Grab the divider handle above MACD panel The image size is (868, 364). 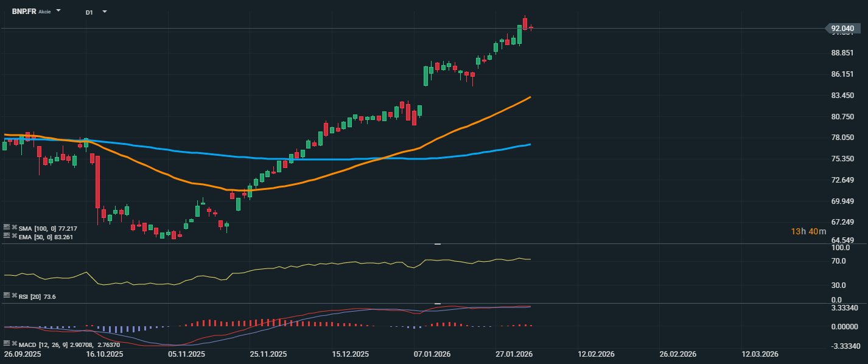point(437,303)
